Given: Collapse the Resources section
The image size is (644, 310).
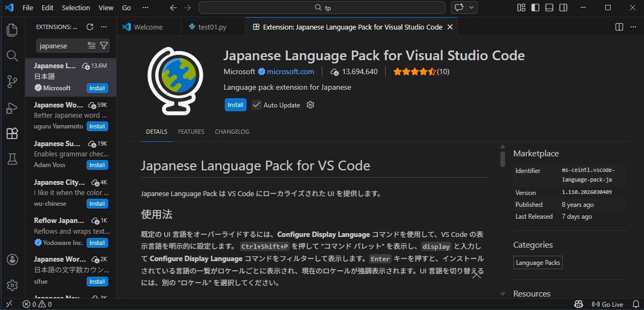Looking at the screenshot, I should (x=503, y=294).
